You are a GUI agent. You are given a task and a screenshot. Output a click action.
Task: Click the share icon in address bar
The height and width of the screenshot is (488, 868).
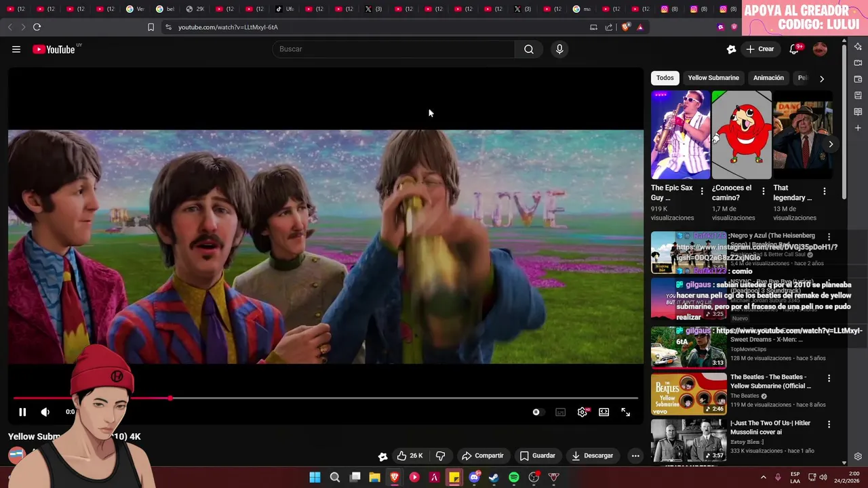pyautogui.click(x=609, y=27)
